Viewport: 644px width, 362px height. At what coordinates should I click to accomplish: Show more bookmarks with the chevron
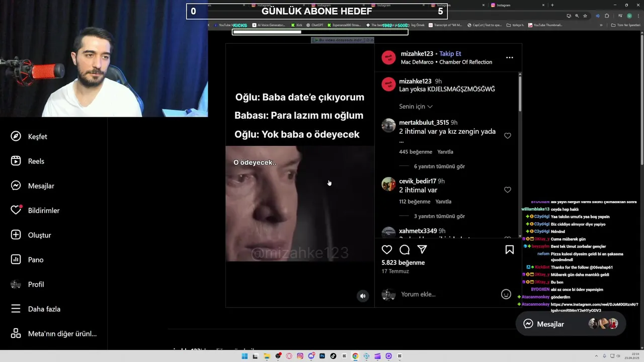tap(601, 25)
